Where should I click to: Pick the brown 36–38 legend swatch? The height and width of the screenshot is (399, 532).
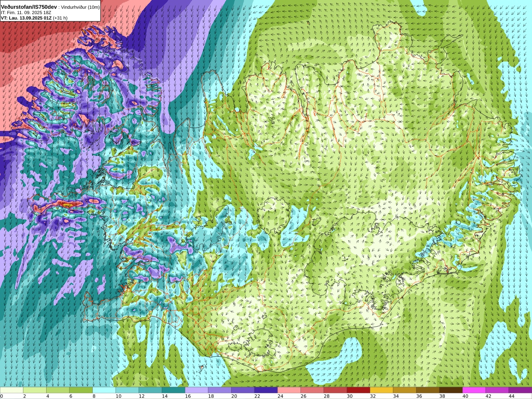(x=428, y=390)
